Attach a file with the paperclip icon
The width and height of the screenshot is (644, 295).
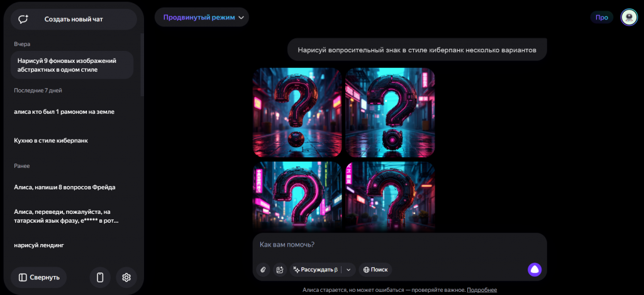click(x=263, y=270)
